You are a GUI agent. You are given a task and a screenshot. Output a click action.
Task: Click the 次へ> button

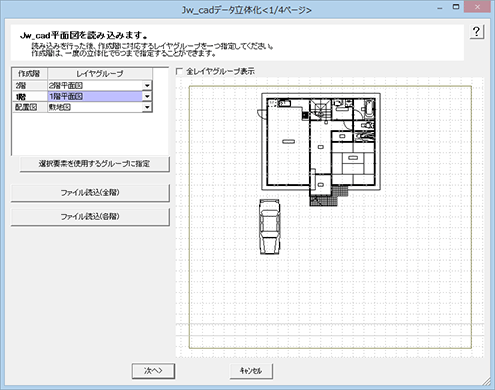click(x=153, y=371)
